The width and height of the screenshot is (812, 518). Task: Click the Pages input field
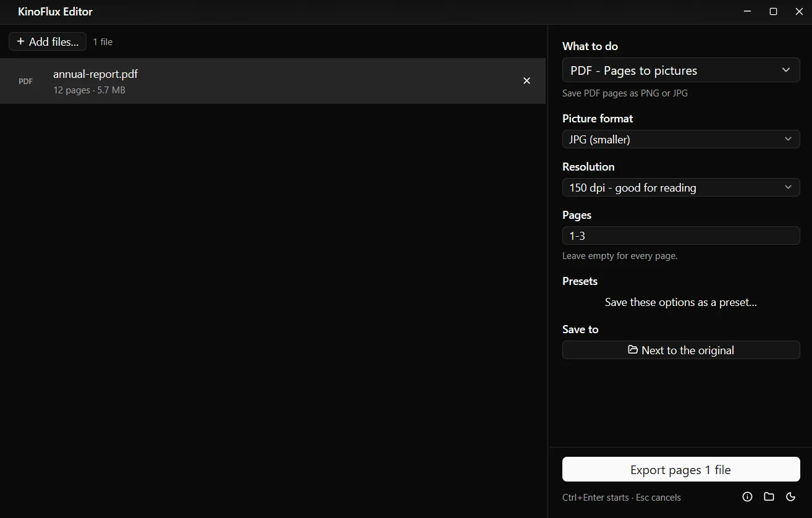pyautogui.click(x=681, y=236)
